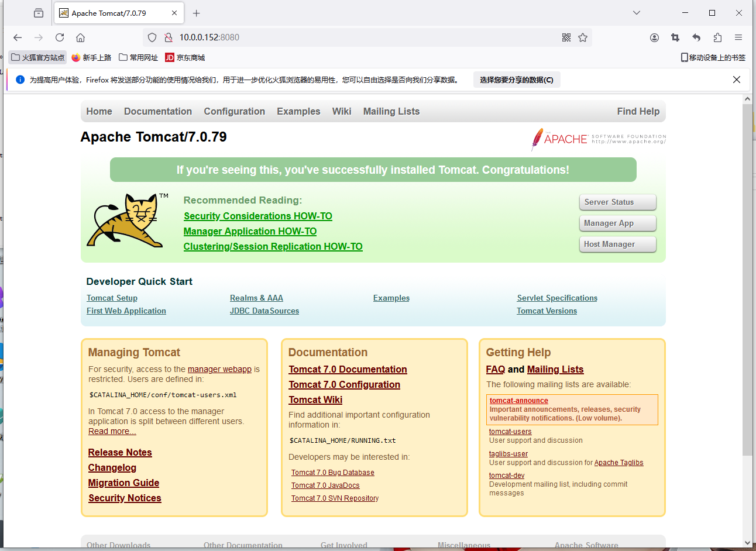
Task: Open Security Considerations HOW-TO link
Action: (258, 216)
